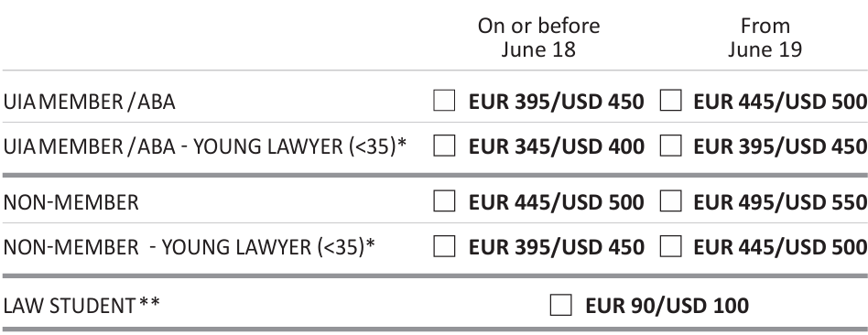This screenshot has width=868, height=335.
Task: Click the 'UIA MEMBER / ABA' row label
Action: point(89,102)
